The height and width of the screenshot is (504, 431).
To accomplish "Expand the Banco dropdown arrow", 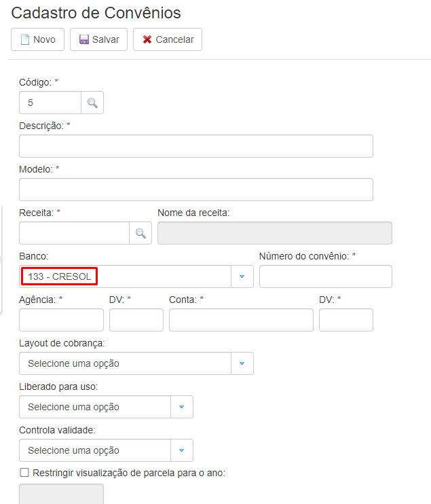I will pos(242,276).
